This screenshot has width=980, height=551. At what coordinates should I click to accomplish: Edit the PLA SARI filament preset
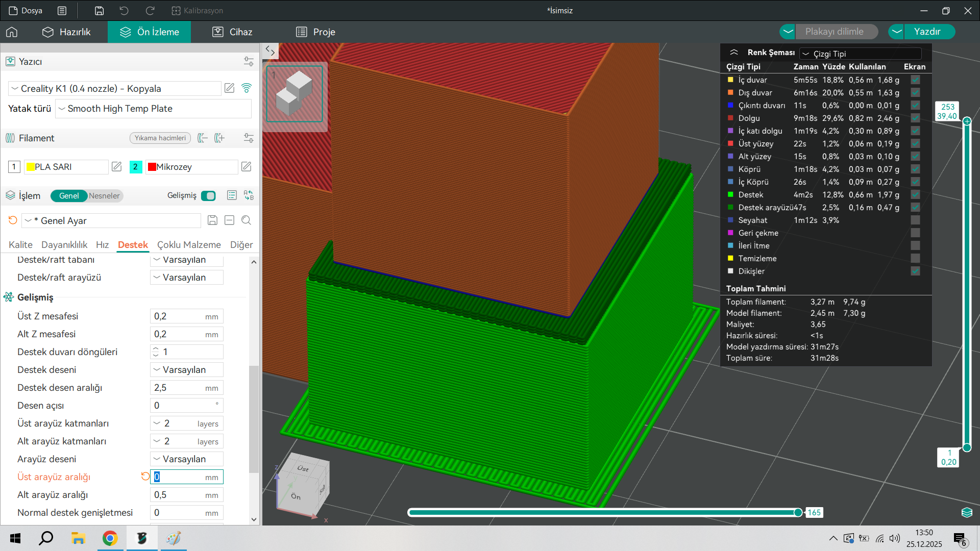tap(117, 167)
